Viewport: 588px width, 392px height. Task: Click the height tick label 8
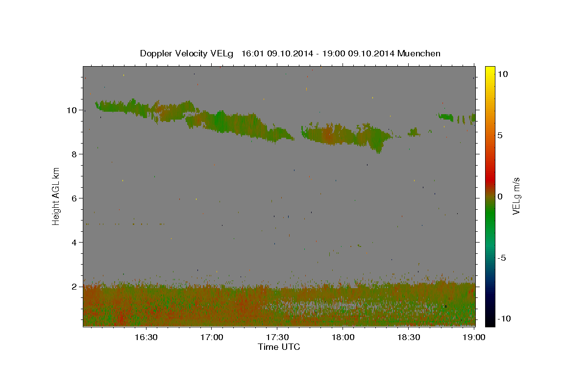tap(75, 154)
